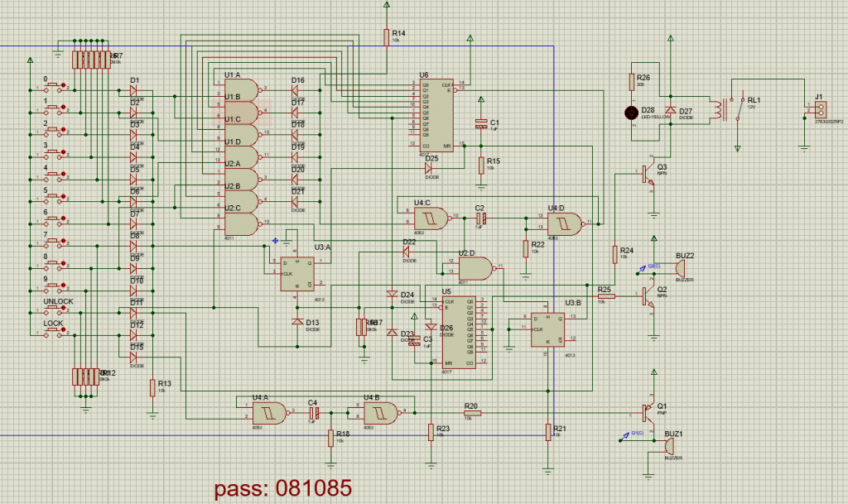848x504 pixels.
Task: Select the push button switch labeled 0
Action: click(53, 87)
